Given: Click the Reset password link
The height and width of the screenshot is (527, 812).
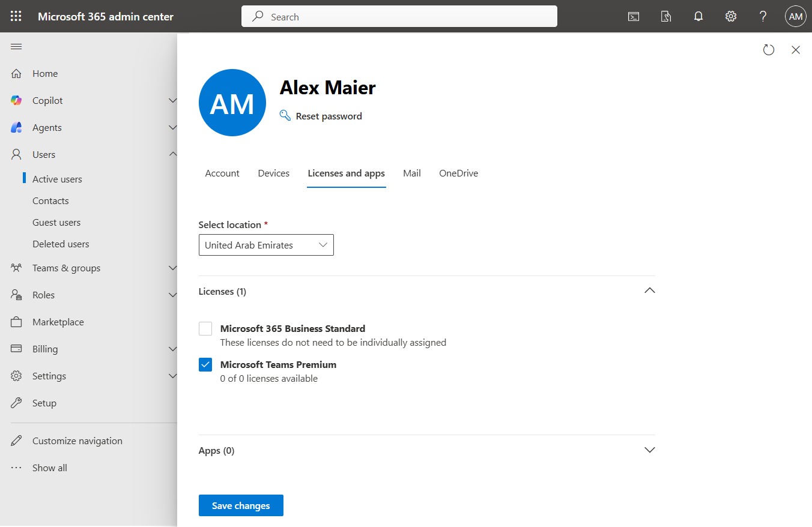Looking at the screenshot, I should 329,116.
